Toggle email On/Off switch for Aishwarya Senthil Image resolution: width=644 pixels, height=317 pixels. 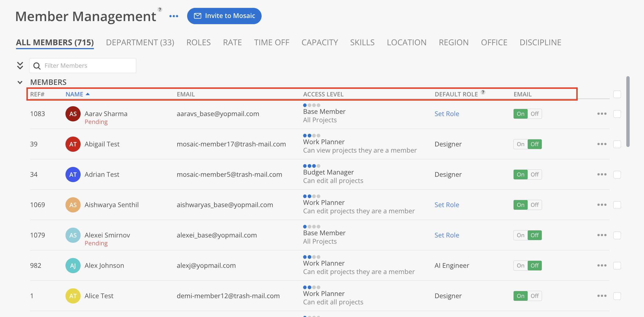pos(527,205)
